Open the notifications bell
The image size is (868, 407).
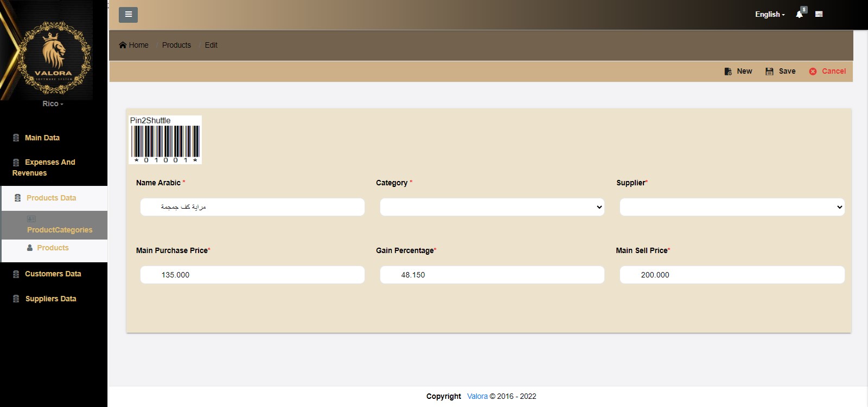tap(799, 15)
